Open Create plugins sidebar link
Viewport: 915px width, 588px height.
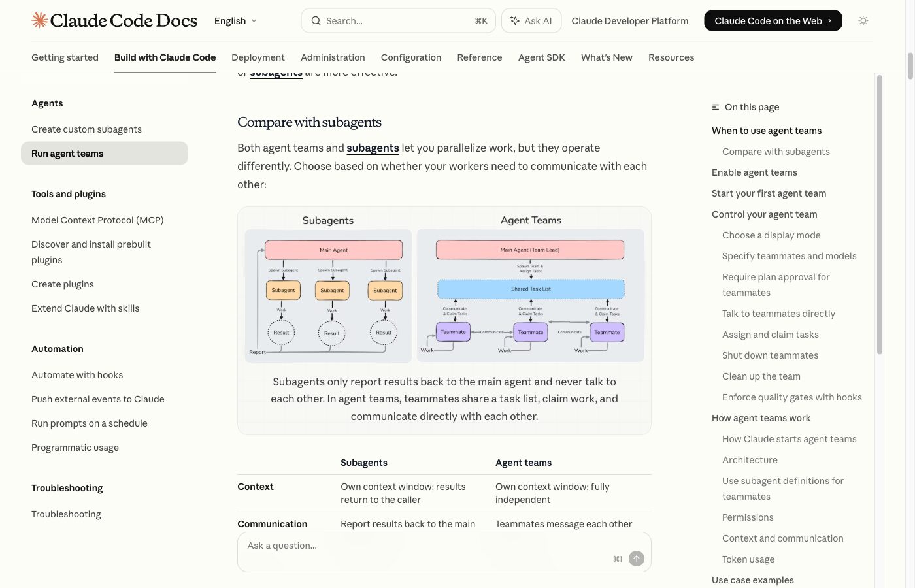pos(63,284)
